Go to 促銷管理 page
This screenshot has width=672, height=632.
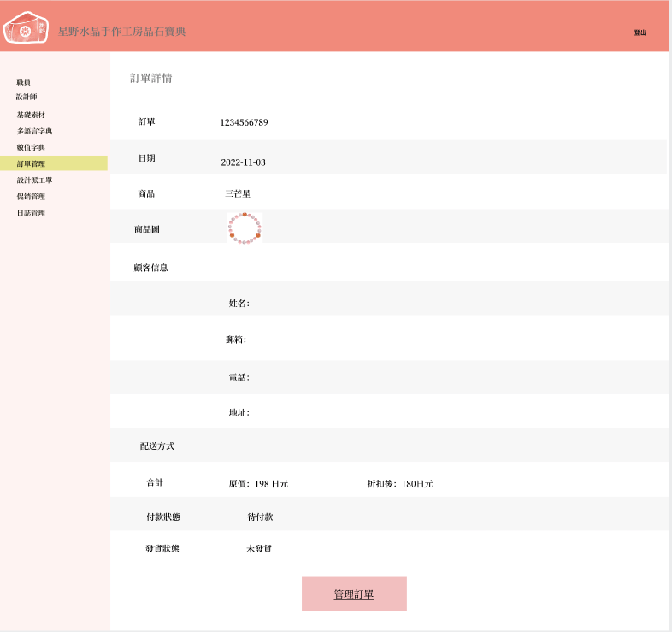tap(31, 197)
